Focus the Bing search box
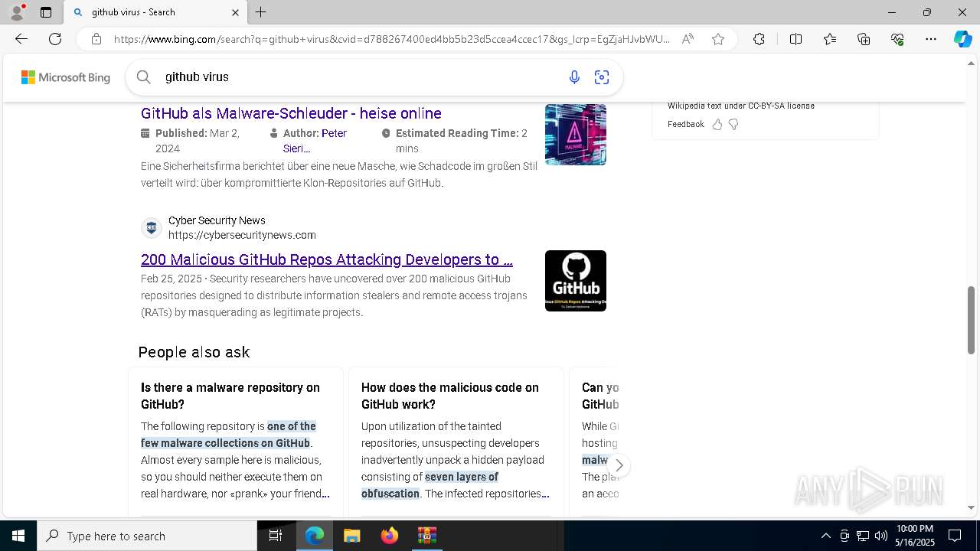 pos(360,77)
